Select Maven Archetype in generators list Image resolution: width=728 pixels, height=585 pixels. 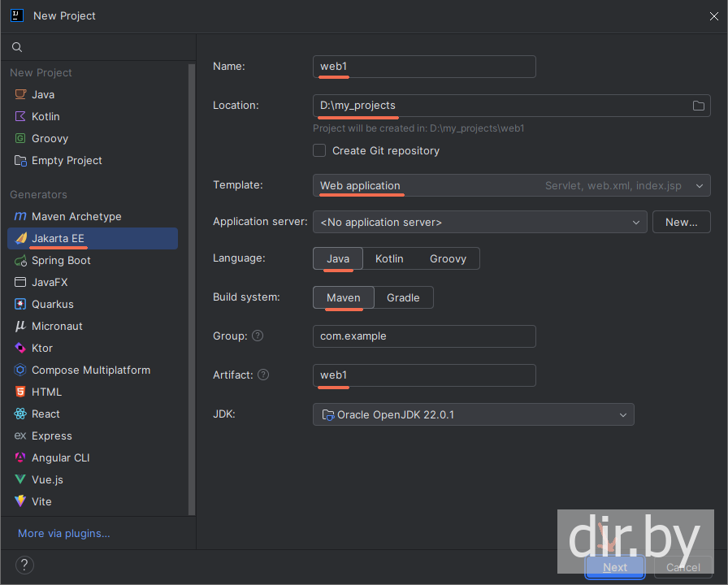click(x=76, y=217)
